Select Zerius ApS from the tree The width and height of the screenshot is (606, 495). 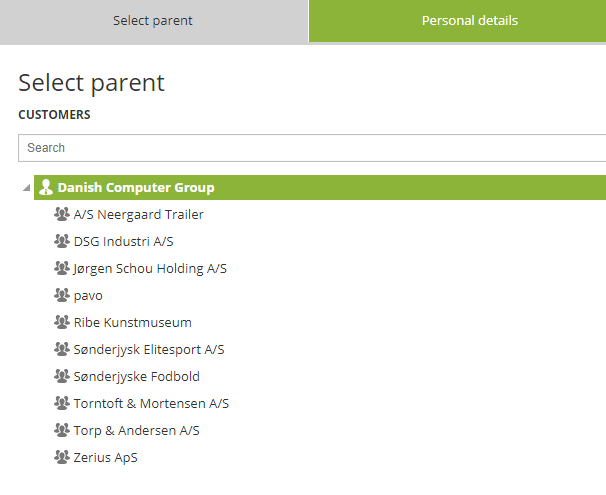click(106, 458)
